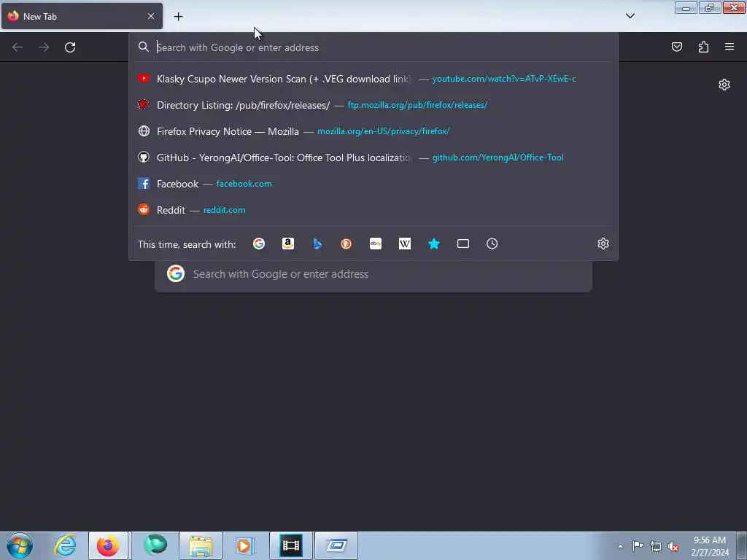747x560 pixels.
Task: Launch Internet Explorer from taskbar
Action: [x=65, y=545]
